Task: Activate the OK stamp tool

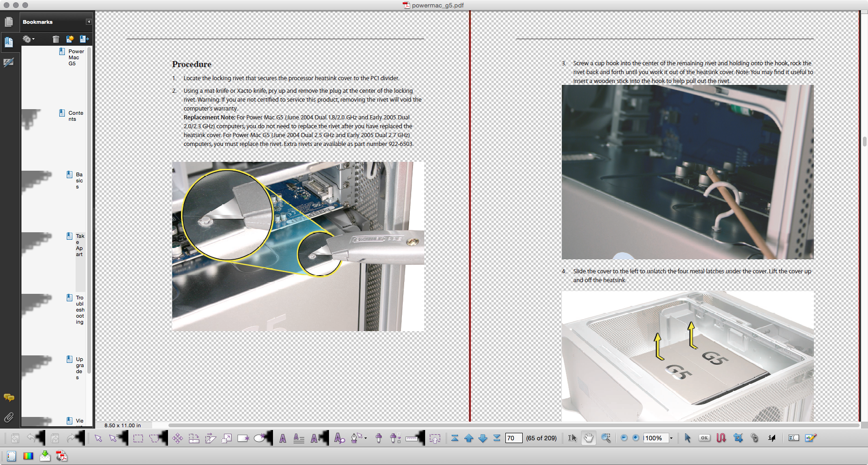Action: (704, 438)
